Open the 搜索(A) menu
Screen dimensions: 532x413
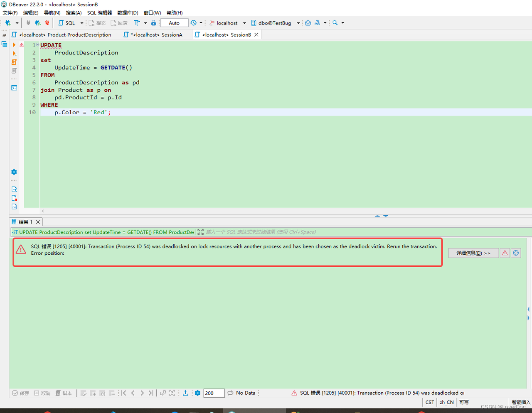pyautogui.click(x=74, y=13)
